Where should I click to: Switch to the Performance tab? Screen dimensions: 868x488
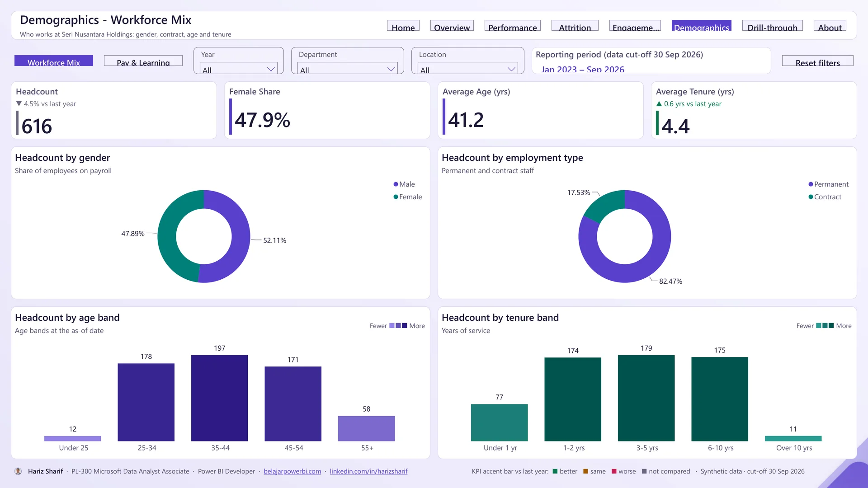tap(513, 26)
